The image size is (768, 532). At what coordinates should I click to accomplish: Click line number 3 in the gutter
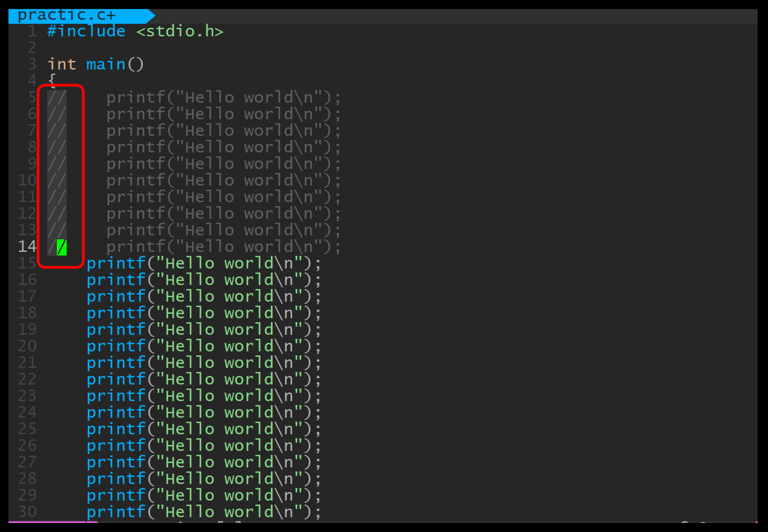[x=32, y=64]
